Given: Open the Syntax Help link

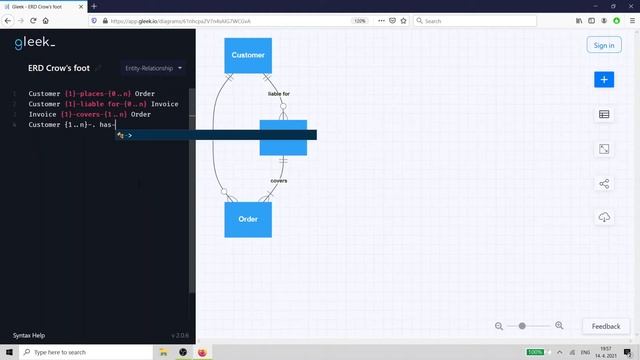Looking at the screenshot, I should point(29,336).
